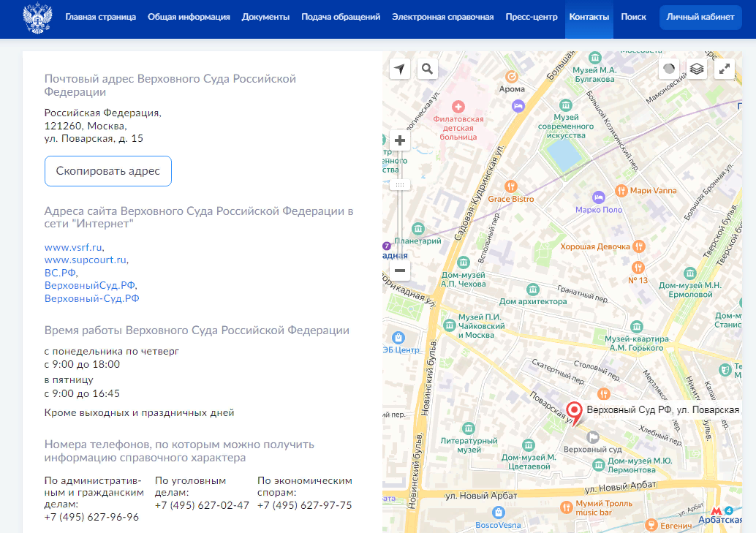Image resolution: width=756 pixels, height=533 pixels.
Task: Click the Музей-квартира А.М. Горького icon
Action: [x=636, y=327]
